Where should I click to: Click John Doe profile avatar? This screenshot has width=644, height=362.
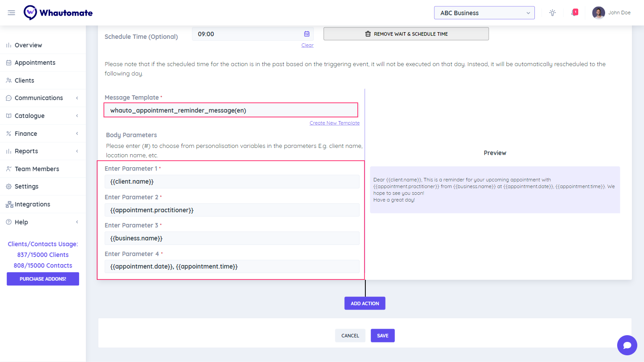tap(598, 13)
